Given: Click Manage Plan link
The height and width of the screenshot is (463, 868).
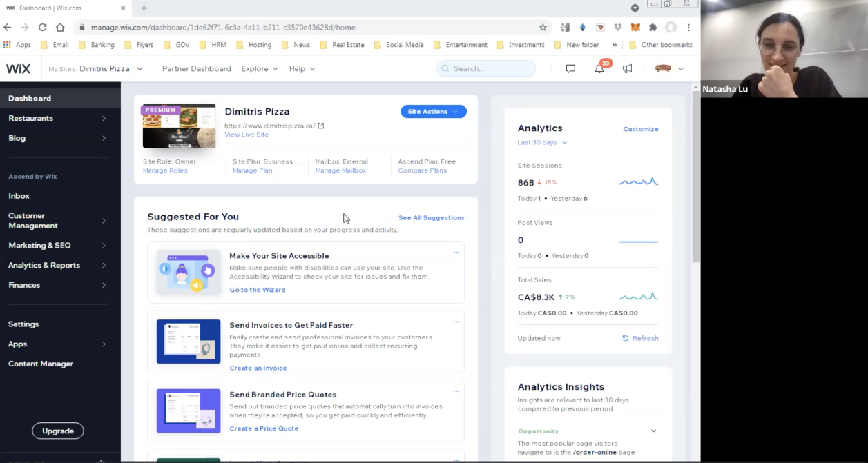Looking at the screenshot, I should click(252, 170).
